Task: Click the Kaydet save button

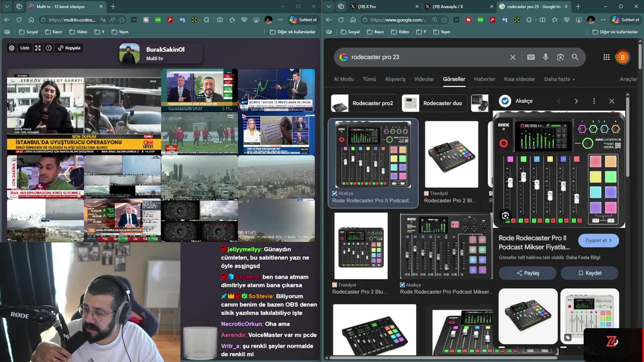Action: [x=590, y=273]
